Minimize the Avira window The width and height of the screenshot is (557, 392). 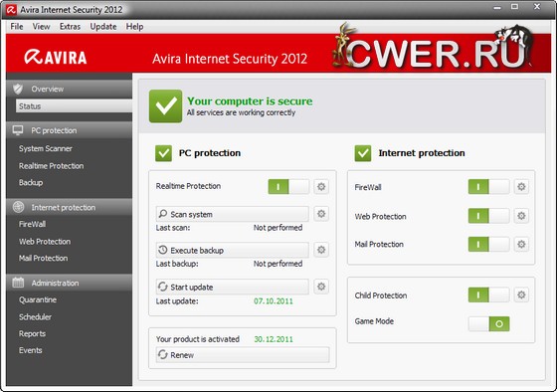[497, 7]
